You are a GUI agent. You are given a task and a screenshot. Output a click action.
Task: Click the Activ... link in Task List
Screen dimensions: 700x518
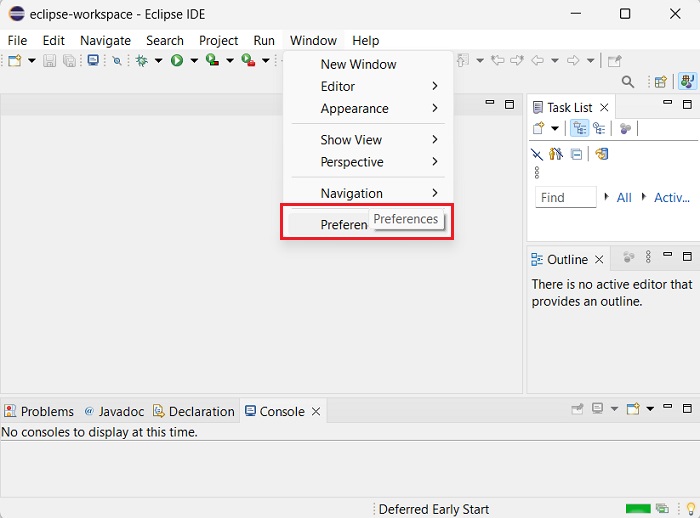pos(672,198)
